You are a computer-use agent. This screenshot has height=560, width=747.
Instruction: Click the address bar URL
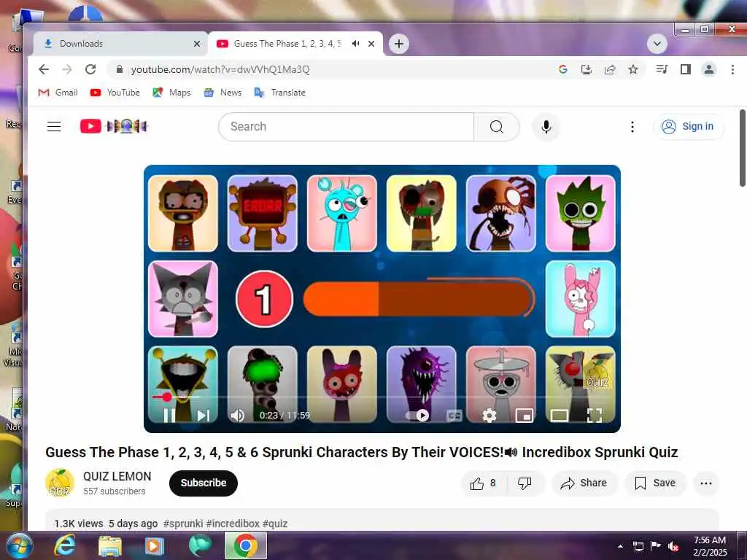(x=220, y=69)
